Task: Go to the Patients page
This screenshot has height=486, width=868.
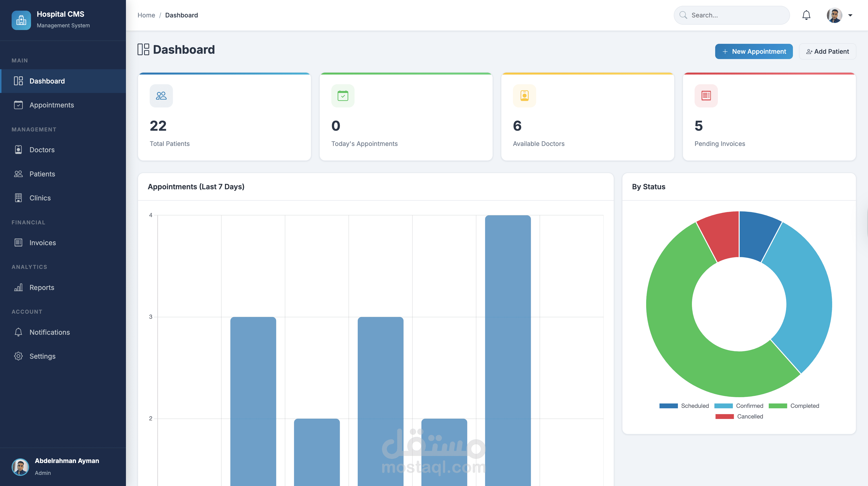Action: coord(63,174)
